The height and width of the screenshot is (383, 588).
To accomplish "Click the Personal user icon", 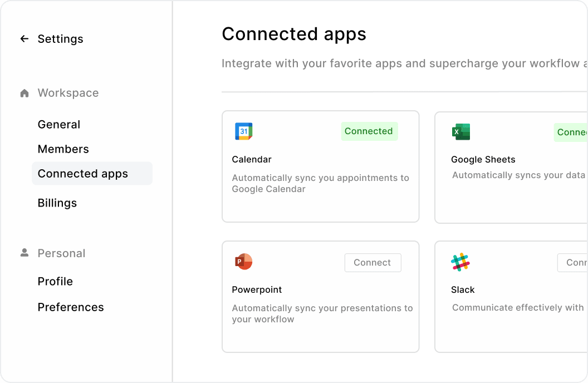I will pos(24,253).
